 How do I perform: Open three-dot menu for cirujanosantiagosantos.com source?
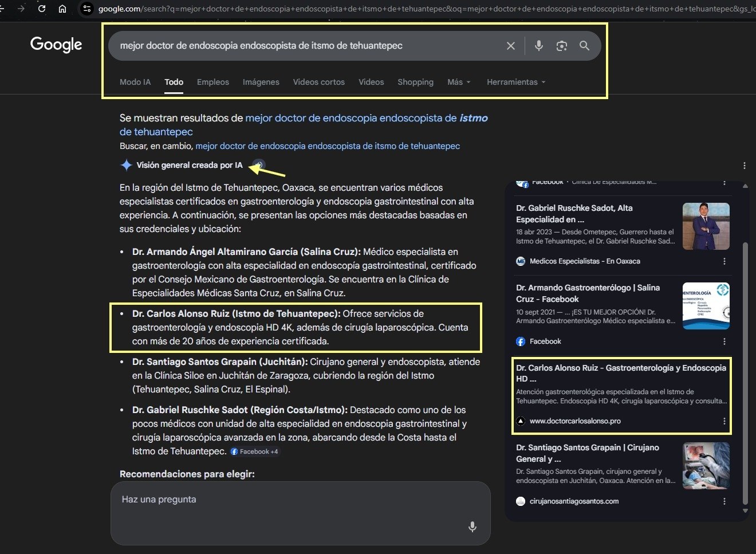[724, 501]
